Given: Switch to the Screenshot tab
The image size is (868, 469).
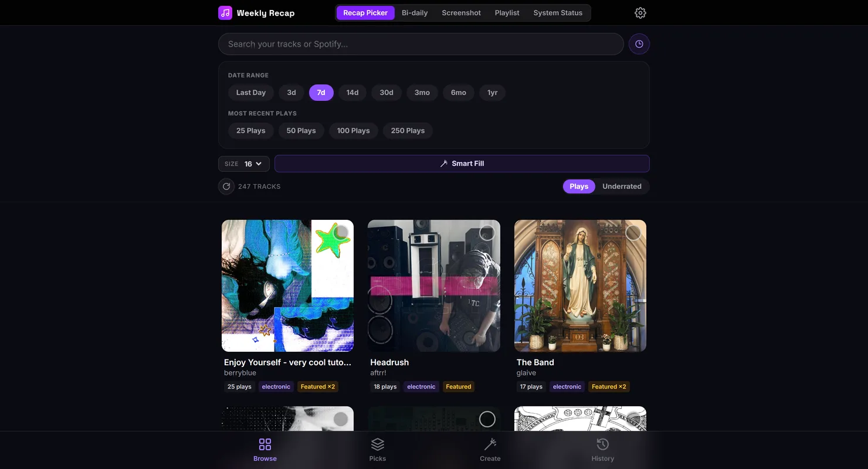Looking at the screenshot, I should point(462,13).
